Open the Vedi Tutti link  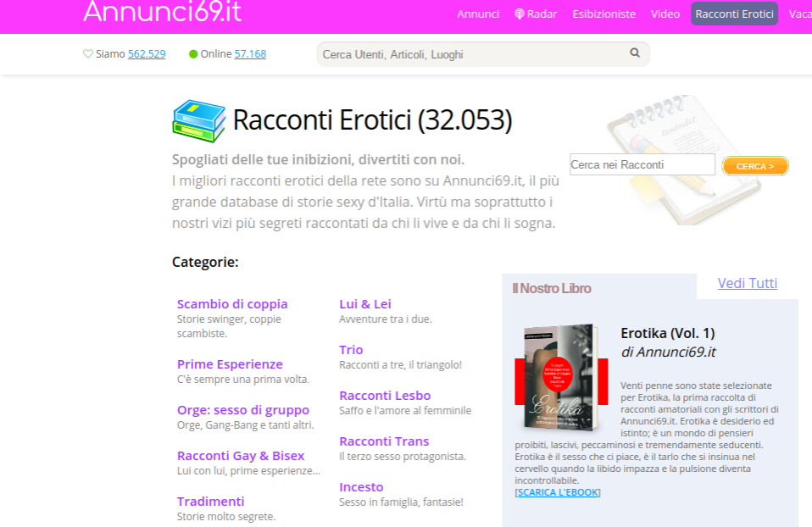point(747,283)
